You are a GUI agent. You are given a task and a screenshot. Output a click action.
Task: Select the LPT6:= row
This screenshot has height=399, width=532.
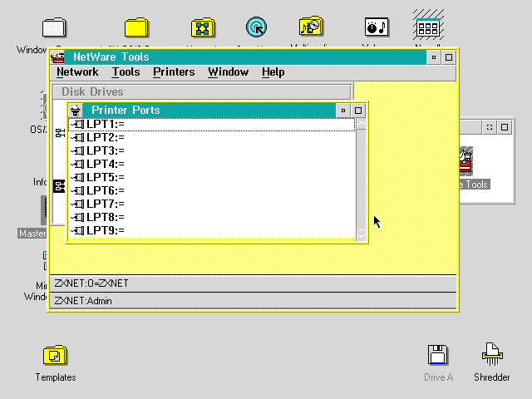212,190
